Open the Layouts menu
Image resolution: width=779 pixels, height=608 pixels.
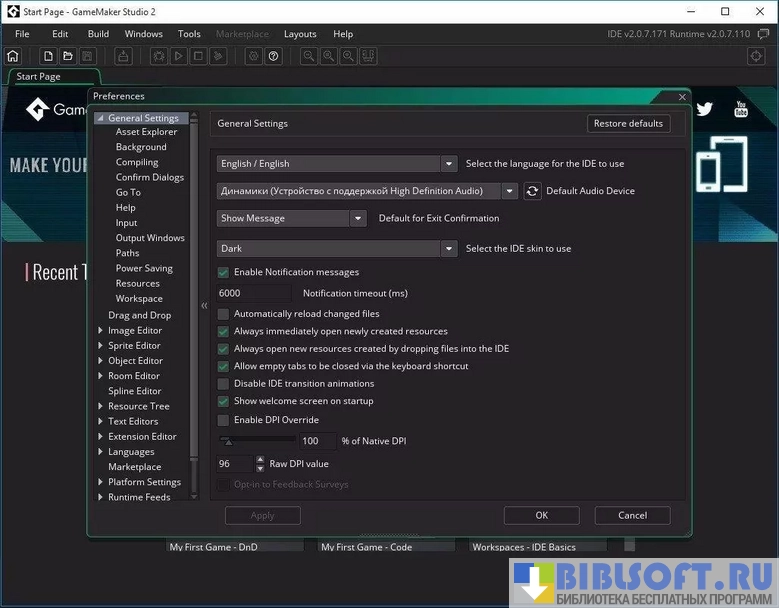pos(300,34)
